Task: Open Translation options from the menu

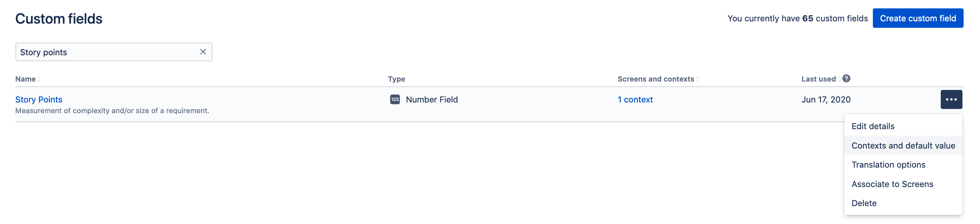Action: (x=888, y=165)
